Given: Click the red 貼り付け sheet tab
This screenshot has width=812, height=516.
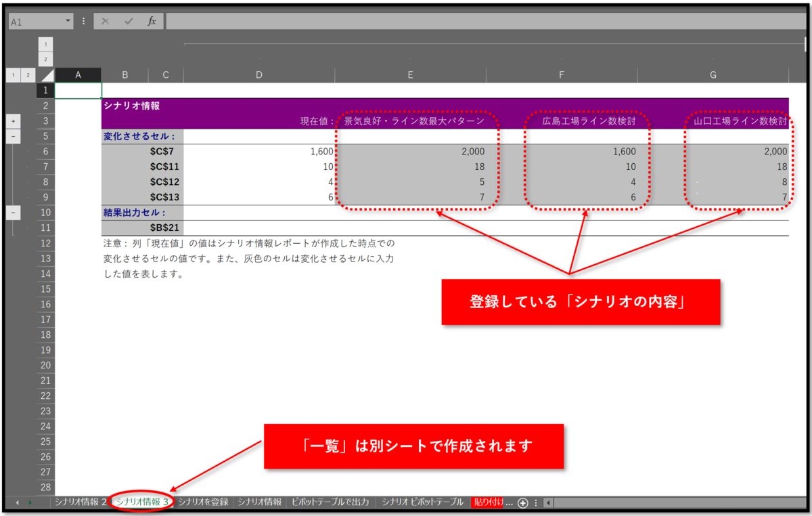Looking at the screenshot, I should (x=489, y=502).
